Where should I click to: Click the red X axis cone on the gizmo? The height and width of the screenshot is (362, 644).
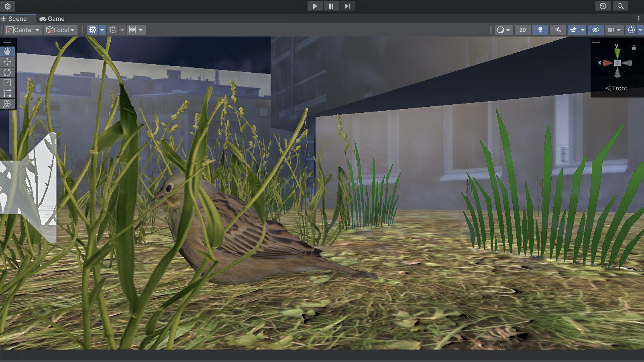tap(607, 63)
